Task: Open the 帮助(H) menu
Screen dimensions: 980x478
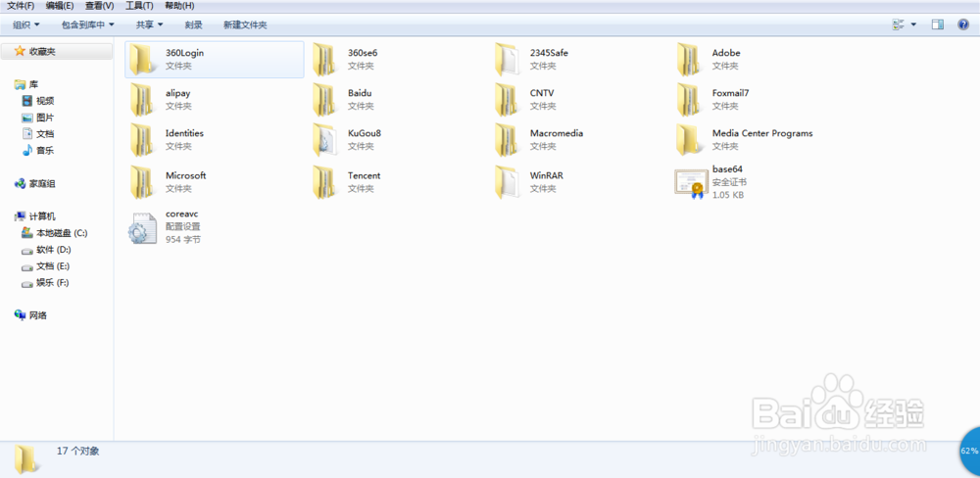Action: pyautogui.click(x=179, y=6)
